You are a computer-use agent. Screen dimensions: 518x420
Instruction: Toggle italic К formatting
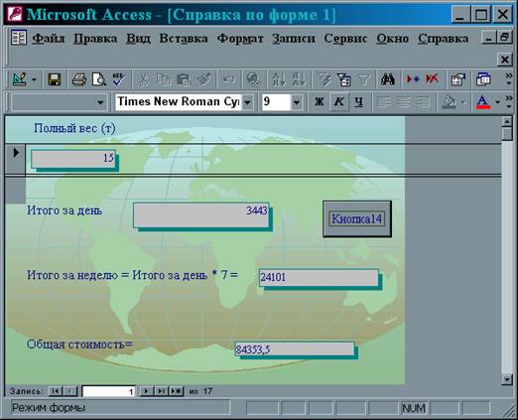[x=338, y=102]
